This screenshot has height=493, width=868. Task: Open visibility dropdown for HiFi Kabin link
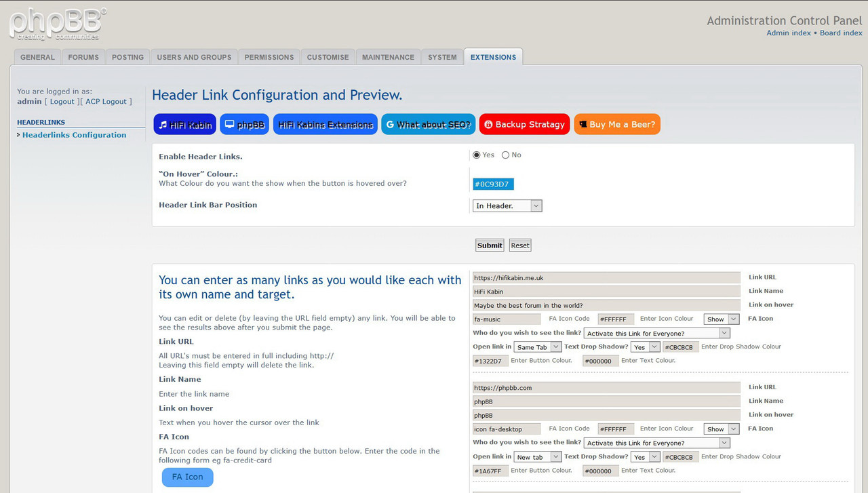[656, 333]
